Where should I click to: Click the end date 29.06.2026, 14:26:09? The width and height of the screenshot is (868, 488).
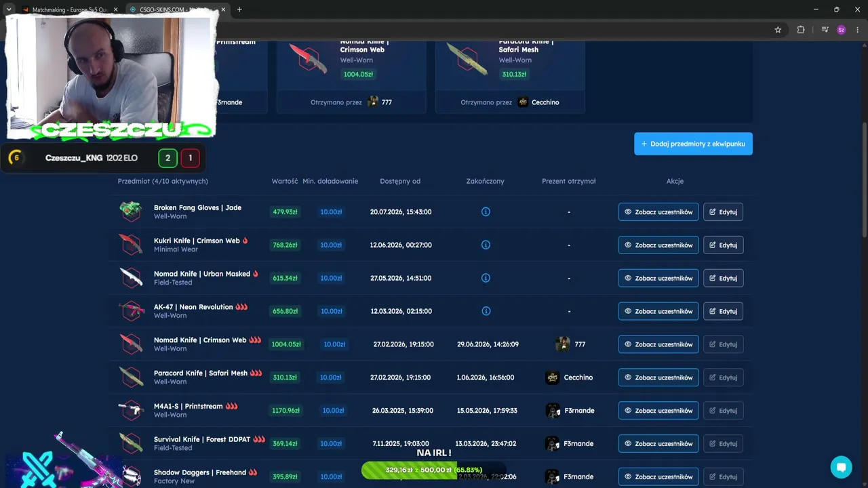pos(488,344)
